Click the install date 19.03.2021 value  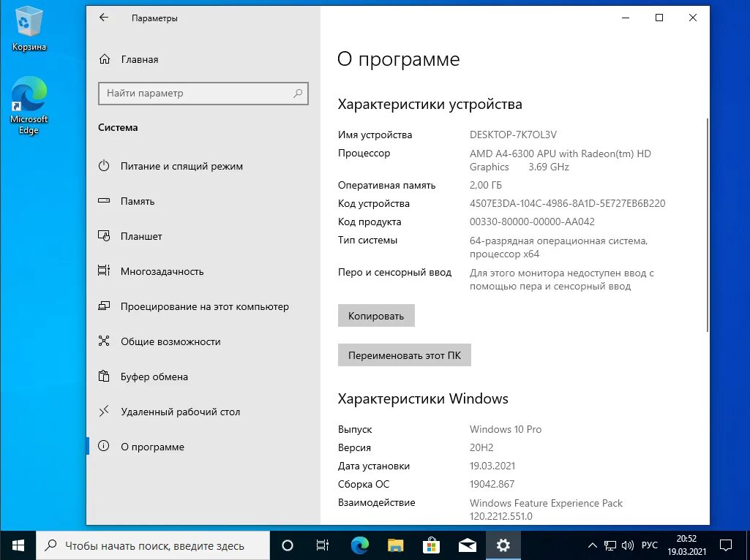[x=492, y=466]
